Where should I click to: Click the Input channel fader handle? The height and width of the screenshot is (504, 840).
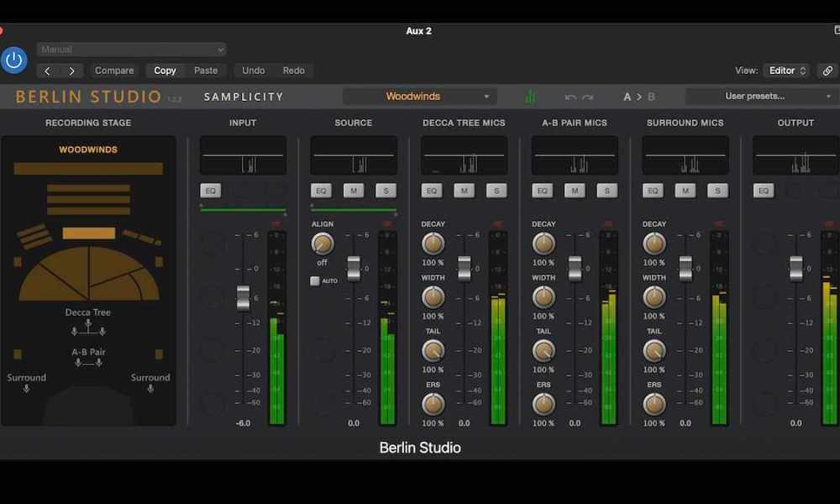[x=243, y=297]
